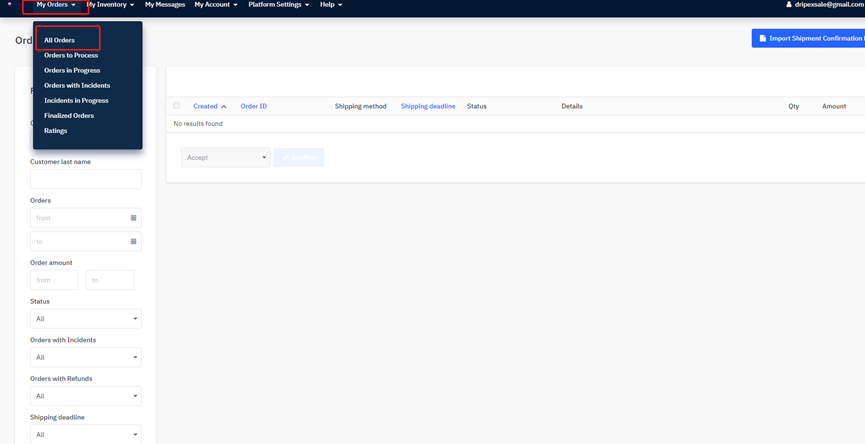Click the ascending sort arrow next to Created

tap(224, 106)
